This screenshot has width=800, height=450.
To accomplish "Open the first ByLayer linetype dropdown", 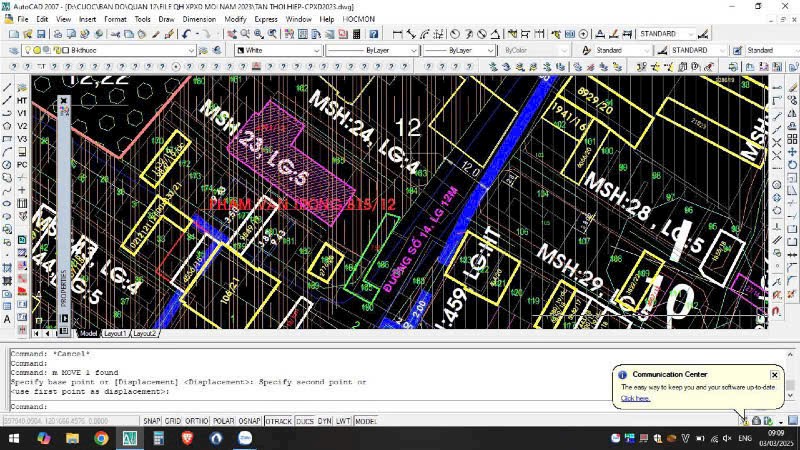I will [x=372, y=51].
